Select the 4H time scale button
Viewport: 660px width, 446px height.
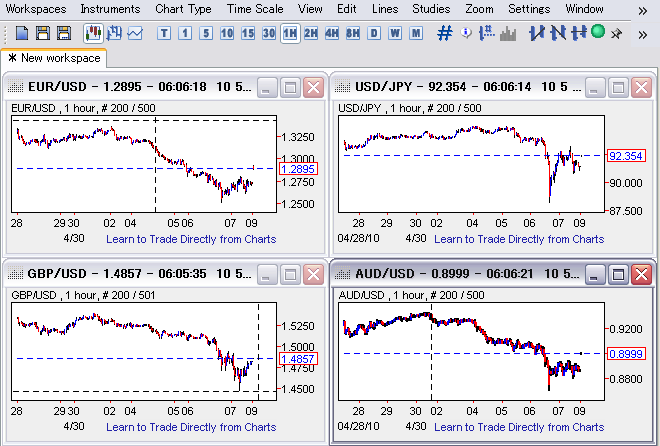tap(332, 33)
